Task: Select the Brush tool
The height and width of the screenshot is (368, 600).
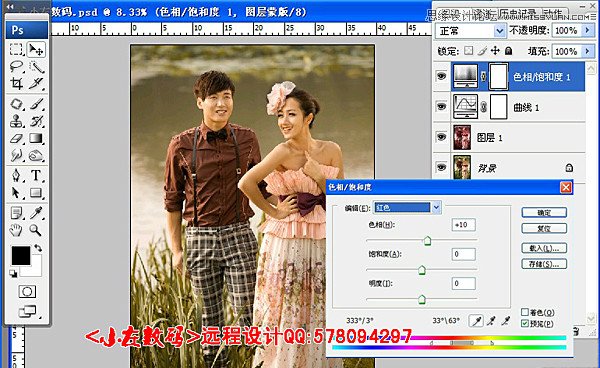Action: (x=36, y=104)
